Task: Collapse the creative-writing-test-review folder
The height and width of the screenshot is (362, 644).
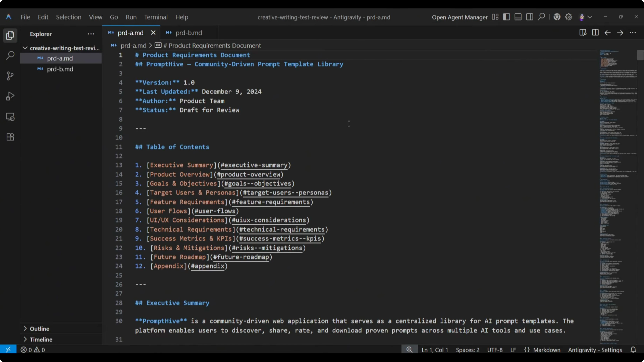Action: [25, 48]
